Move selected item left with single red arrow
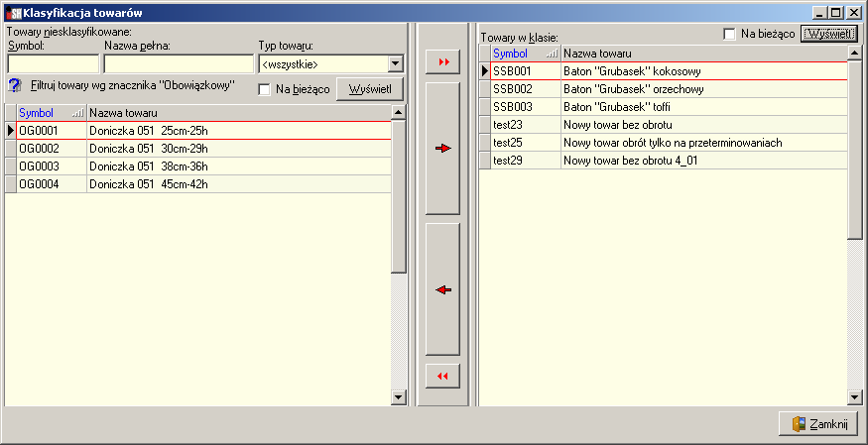868x445 pixels. coord(442,289)
